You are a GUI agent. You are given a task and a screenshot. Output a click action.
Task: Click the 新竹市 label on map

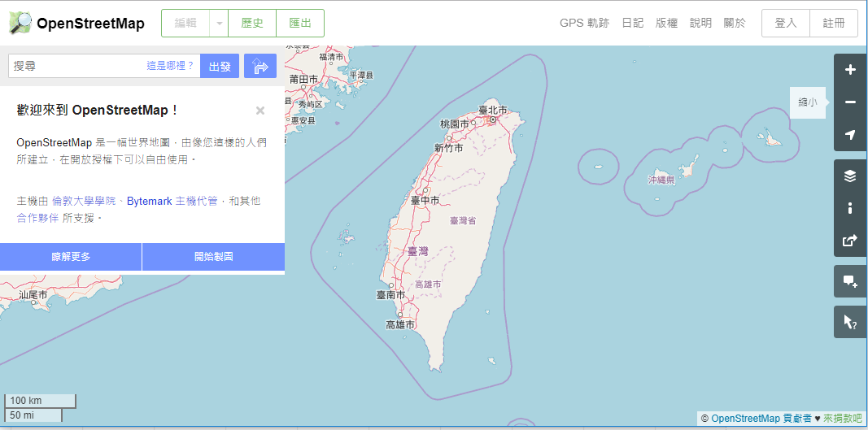(x=449, y=148)
